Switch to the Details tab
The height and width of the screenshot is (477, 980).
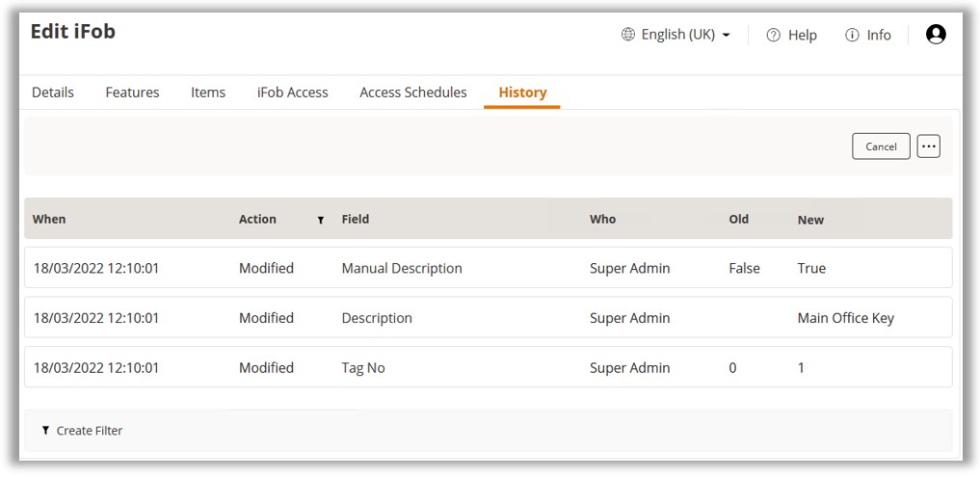53,93
